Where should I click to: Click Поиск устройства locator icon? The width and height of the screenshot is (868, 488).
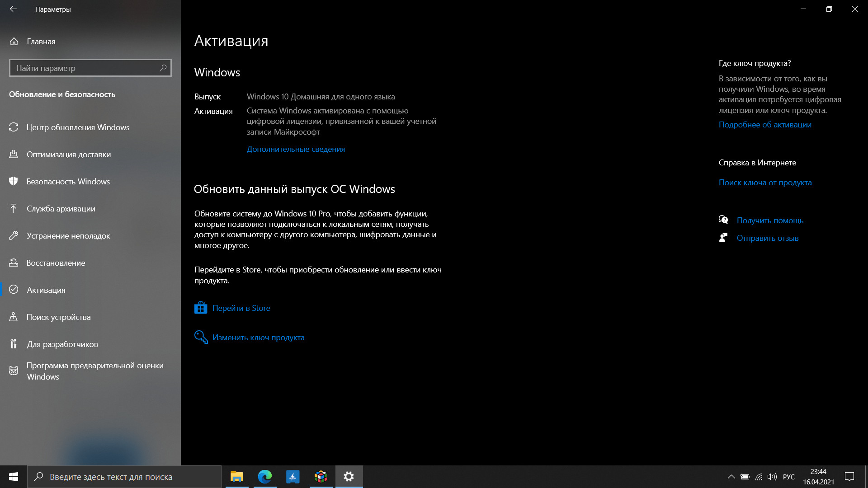14,317
